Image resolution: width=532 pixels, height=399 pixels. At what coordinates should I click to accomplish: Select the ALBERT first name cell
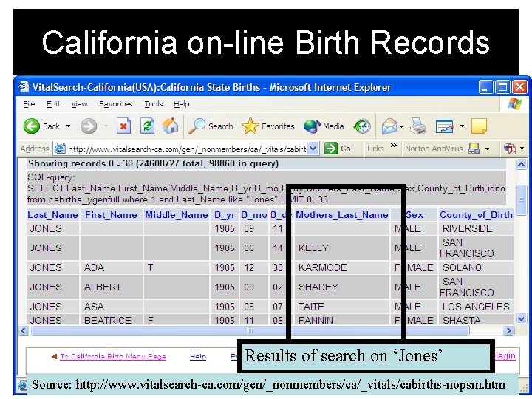click(x=112, y=287)
